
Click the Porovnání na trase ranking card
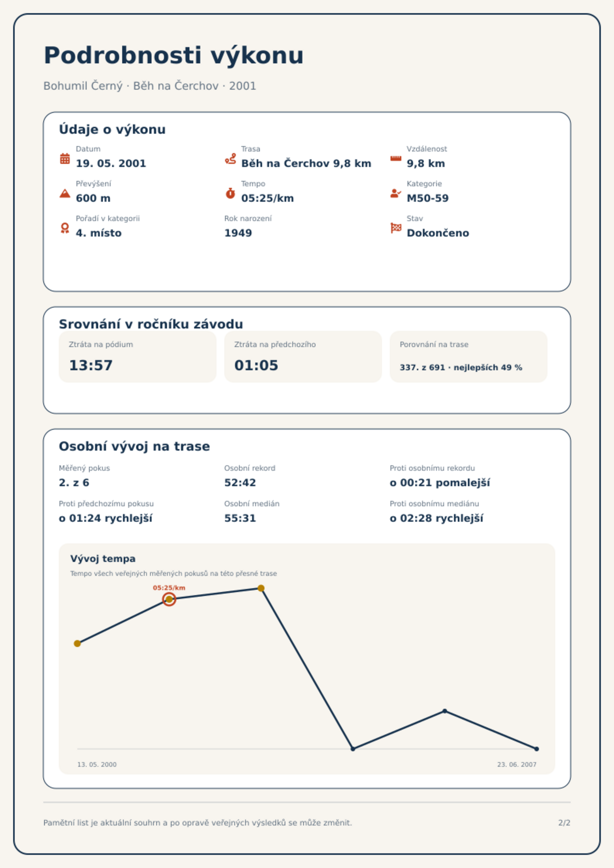[468, 357]
